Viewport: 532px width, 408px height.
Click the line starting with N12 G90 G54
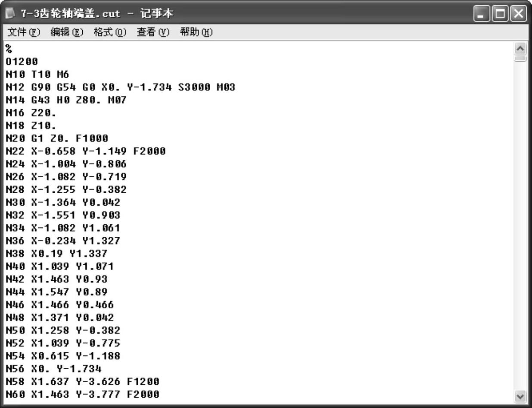[x=121, y=88]
